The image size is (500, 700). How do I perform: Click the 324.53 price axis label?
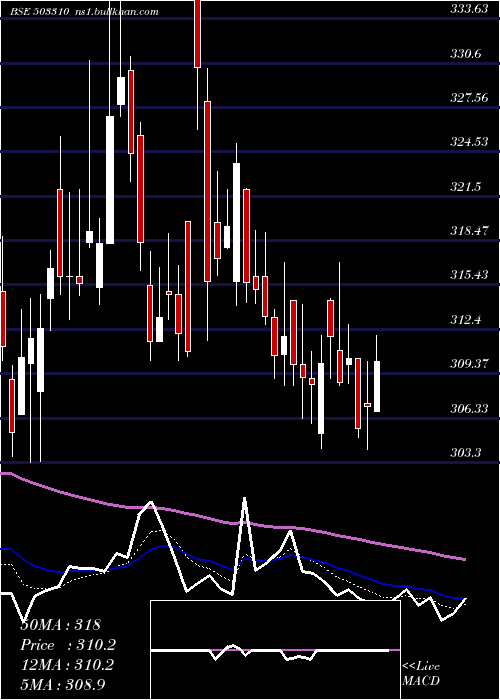(x=469, y=142)
